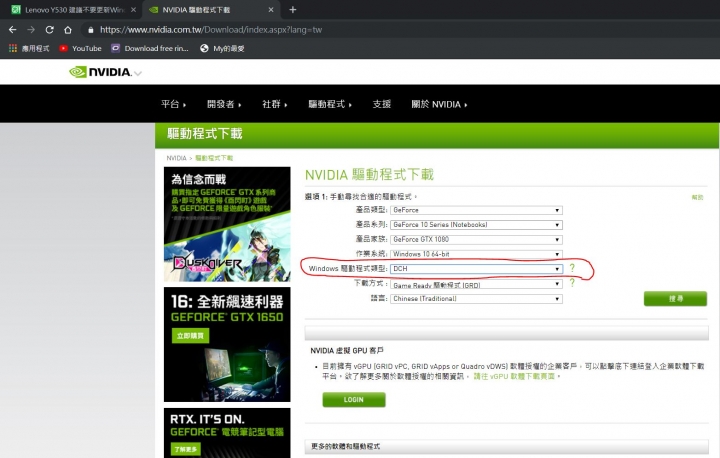Click the NVIDIA breadcrumb link

tap(176, 158)
